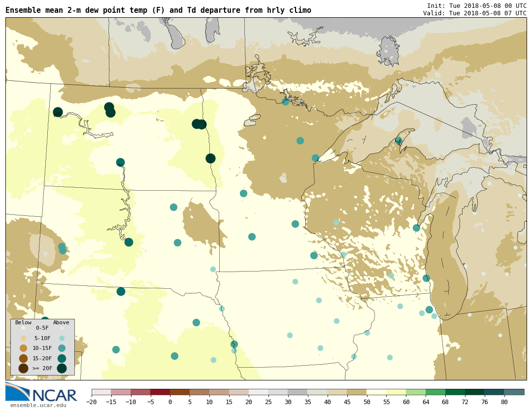Click the dark red swatch between -5 and 0

[161, 392]
